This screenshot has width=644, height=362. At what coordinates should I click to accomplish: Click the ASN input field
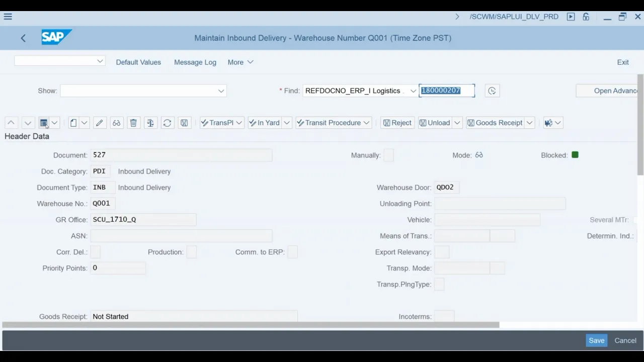[x=181, y=236]
